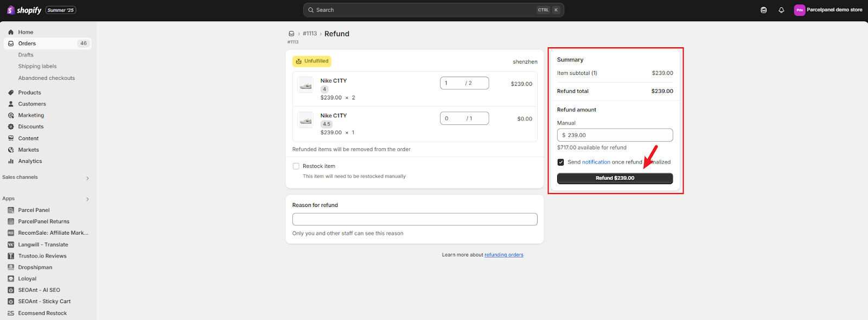
Task: Click the Products tag icon
Action: click(11, 92)
